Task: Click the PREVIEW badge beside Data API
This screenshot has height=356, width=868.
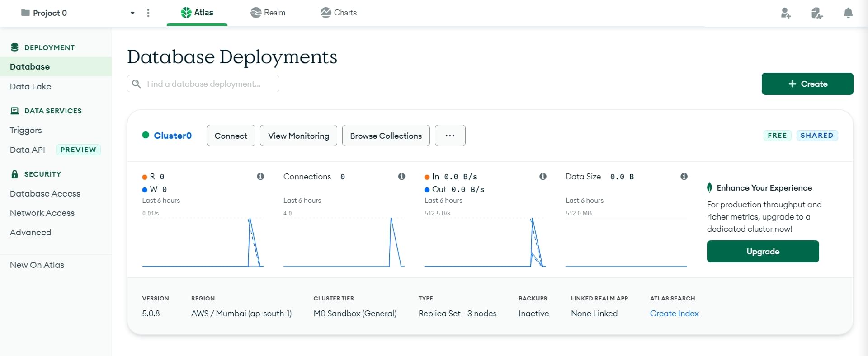Action: pos(78,150)
